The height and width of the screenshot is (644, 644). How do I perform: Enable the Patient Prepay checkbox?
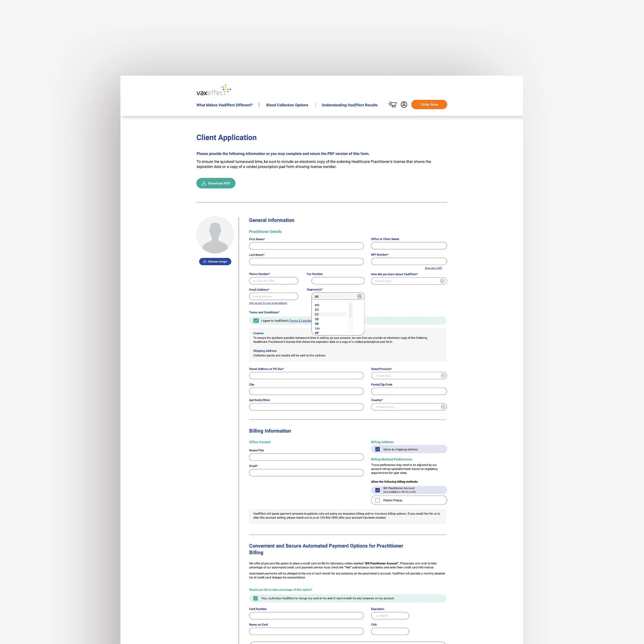coord(377,500)
